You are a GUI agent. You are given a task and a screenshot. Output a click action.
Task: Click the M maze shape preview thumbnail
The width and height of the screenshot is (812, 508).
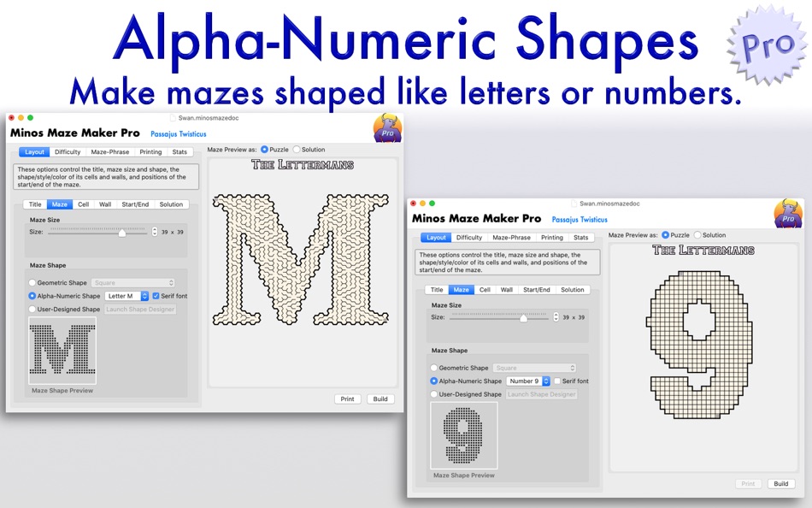[62, 351]
